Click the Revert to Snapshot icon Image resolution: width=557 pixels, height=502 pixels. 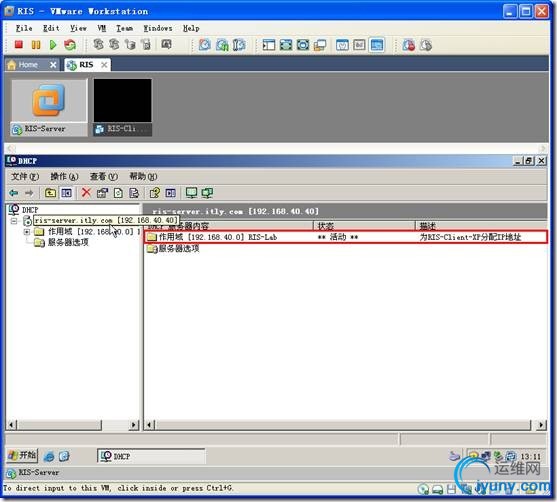point(222,45)
